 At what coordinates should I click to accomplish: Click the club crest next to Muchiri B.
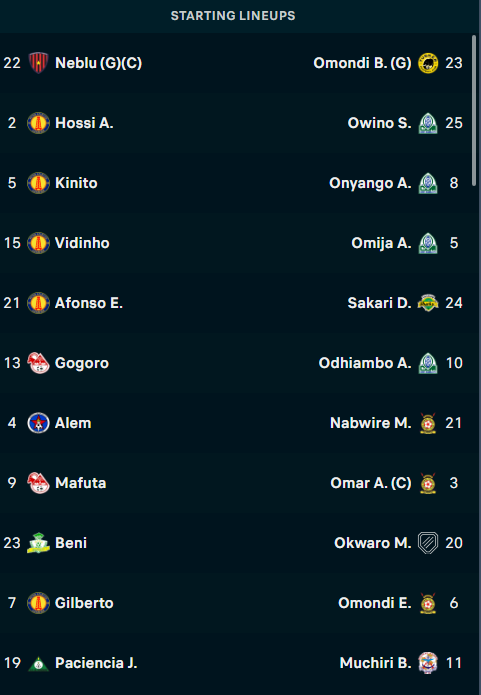(x=428, y=663)
